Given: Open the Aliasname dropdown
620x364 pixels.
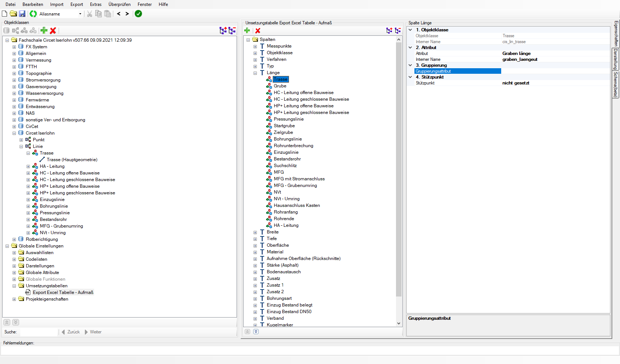Looking at the screenshot, I should (x=80, y=14).
